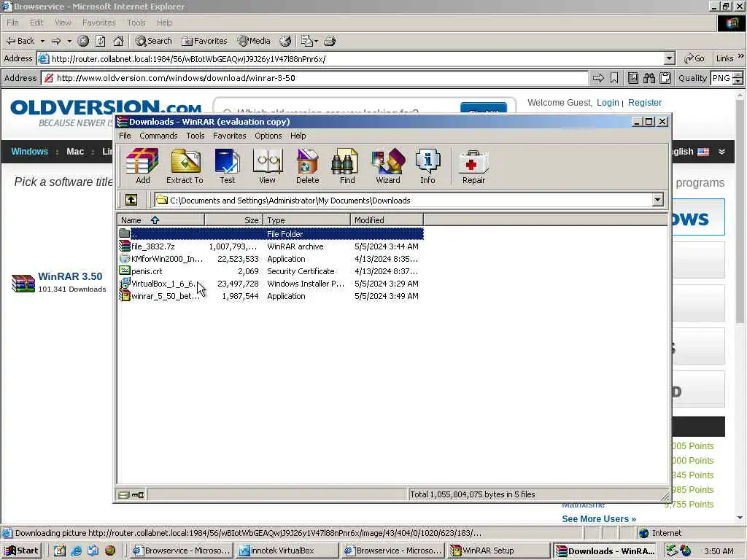Click the drive selector icon in WinRAR status bar

(x=123, y=495)
